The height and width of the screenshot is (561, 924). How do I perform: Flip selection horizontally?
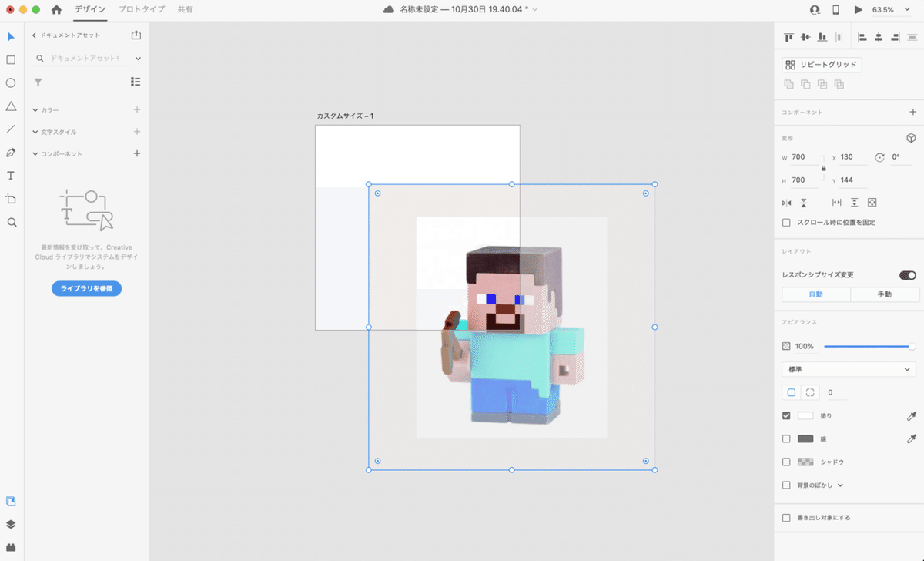point(786,203)
